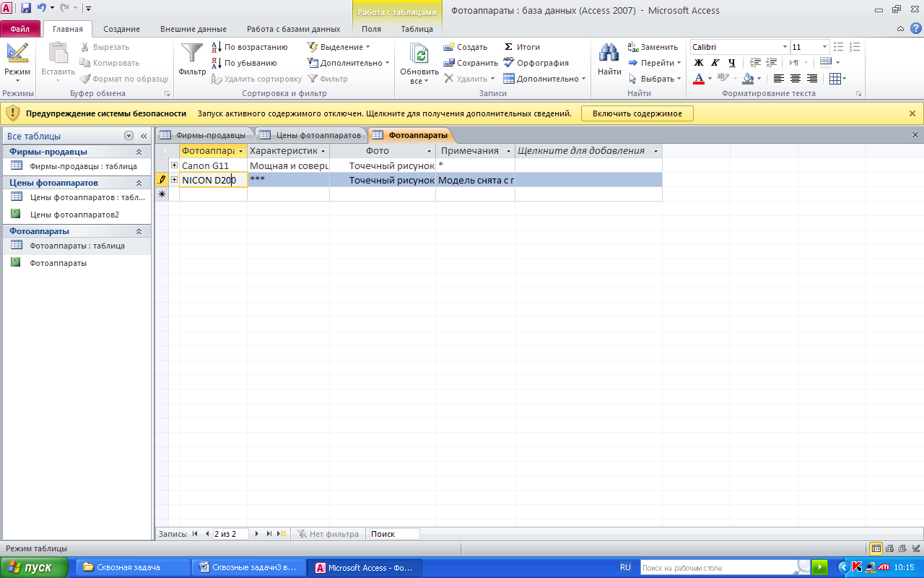Image resolution: width=924 pixels, height=578 pixels.
Task: Collapse Цены фотоаппаратов group in navigation pane
Action: (139, 183)
